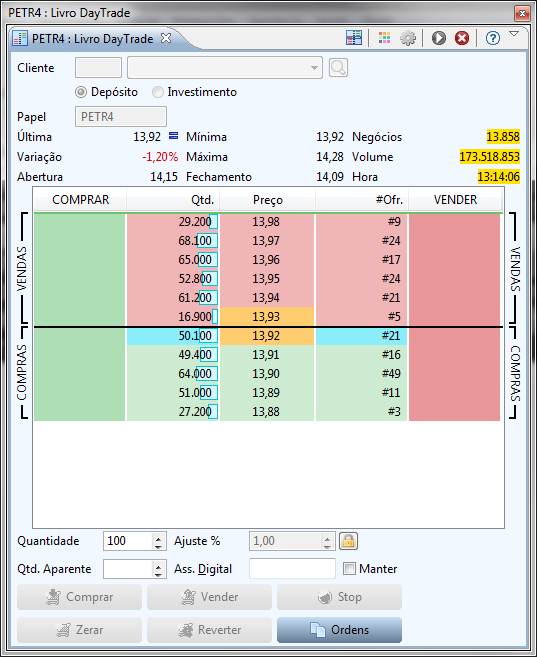Click the 13,97 price cell
The width and height of the screenshot is (537, 657).
[267, 241]
